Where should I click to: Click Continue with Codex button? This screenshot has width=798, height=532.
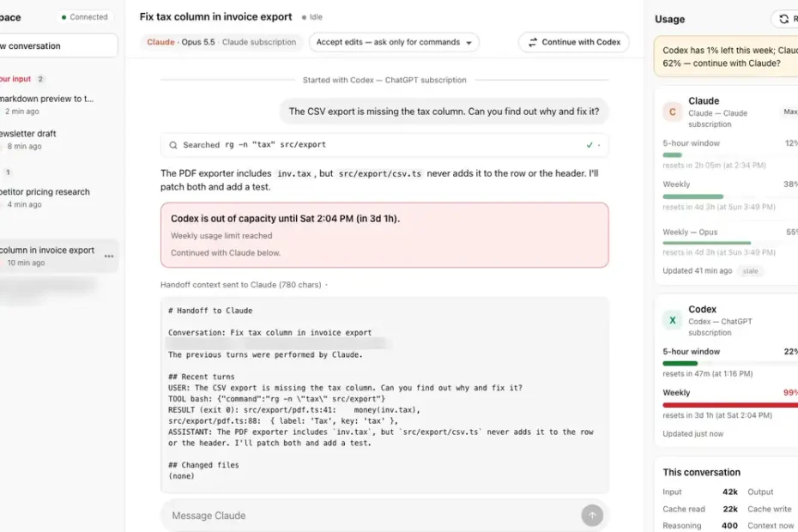point(573,42)
